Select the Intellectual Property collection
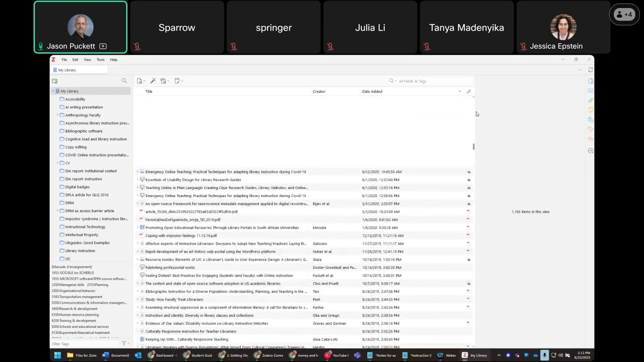Image resolution: width=644 pixels, height=362 pixels. point(82,235)
